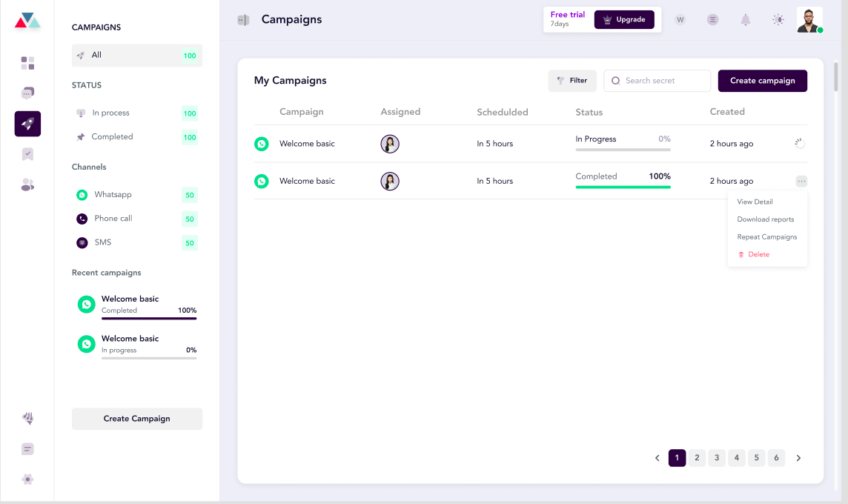Open the Filter button
The height and width of the screenshot is (504, 848).
point(572,81)
